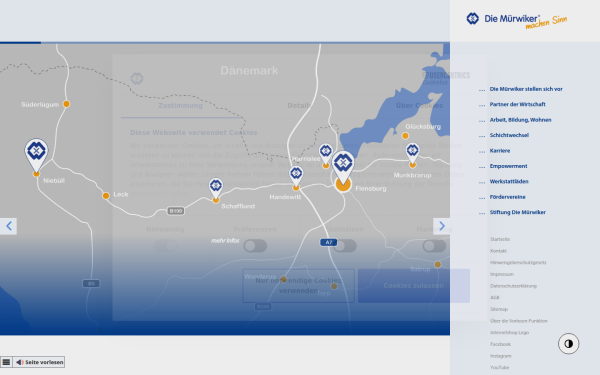Click the YouTube link
The image size is (600, 375).
pos(499,368)
